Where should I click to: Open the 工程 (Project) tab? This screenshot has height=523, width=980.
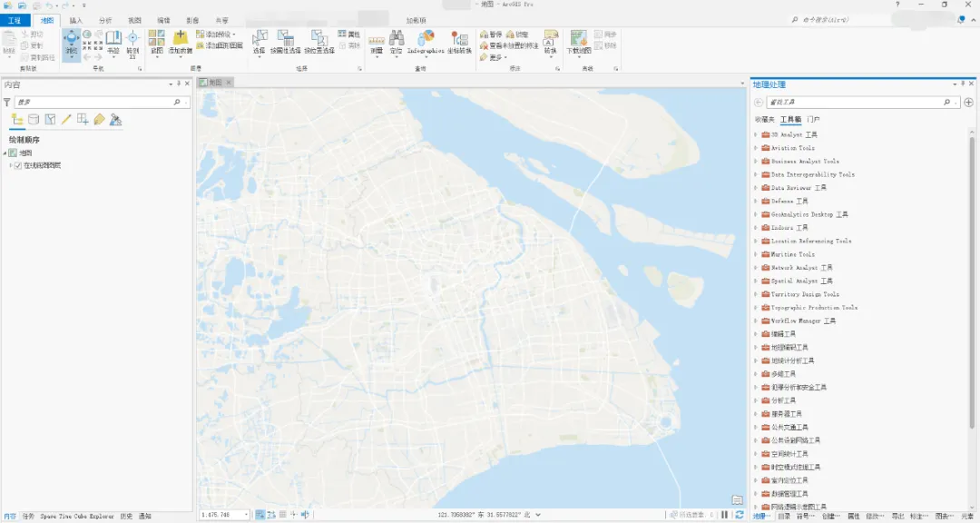[15, 21]
